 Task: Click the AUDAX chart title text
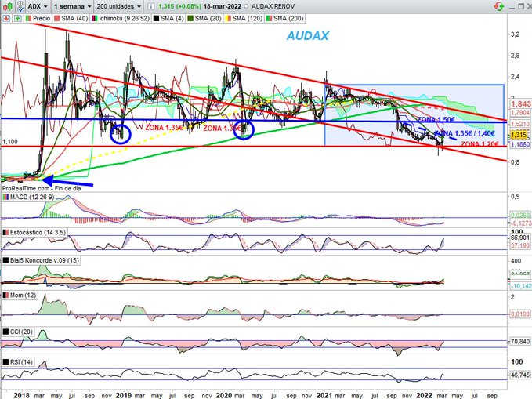(308, 36)
